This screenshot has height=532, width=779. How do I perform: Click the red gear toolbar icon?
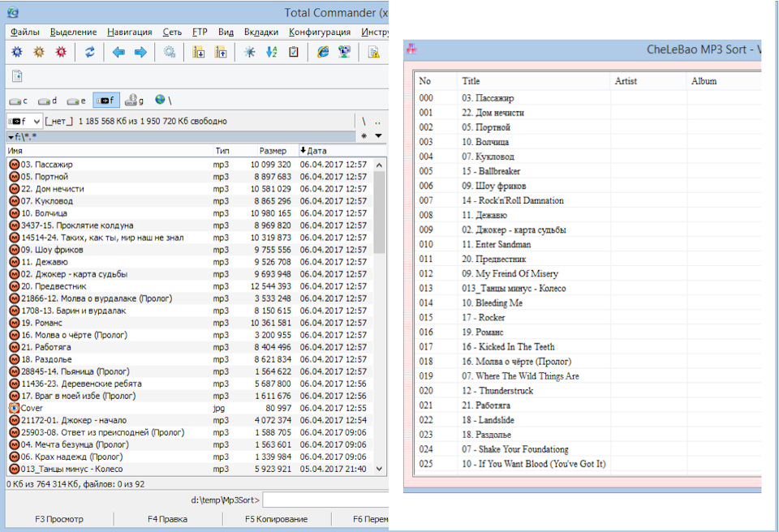pos(61,52)
